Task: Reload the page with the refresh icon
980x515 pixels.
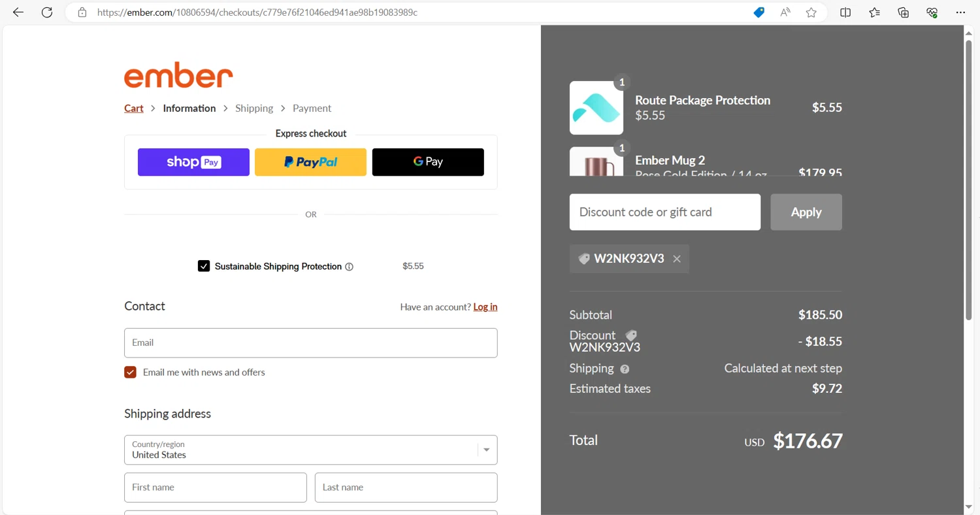Action: [47, 12]
